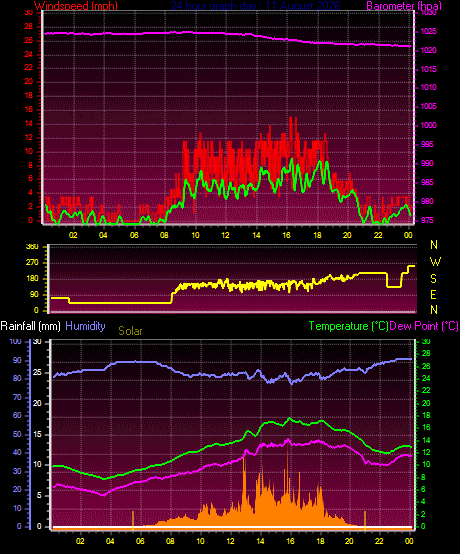This screenshot has height=554, width=460.
Task: Click the 24 hour graph day date heading
Action: 255,6
